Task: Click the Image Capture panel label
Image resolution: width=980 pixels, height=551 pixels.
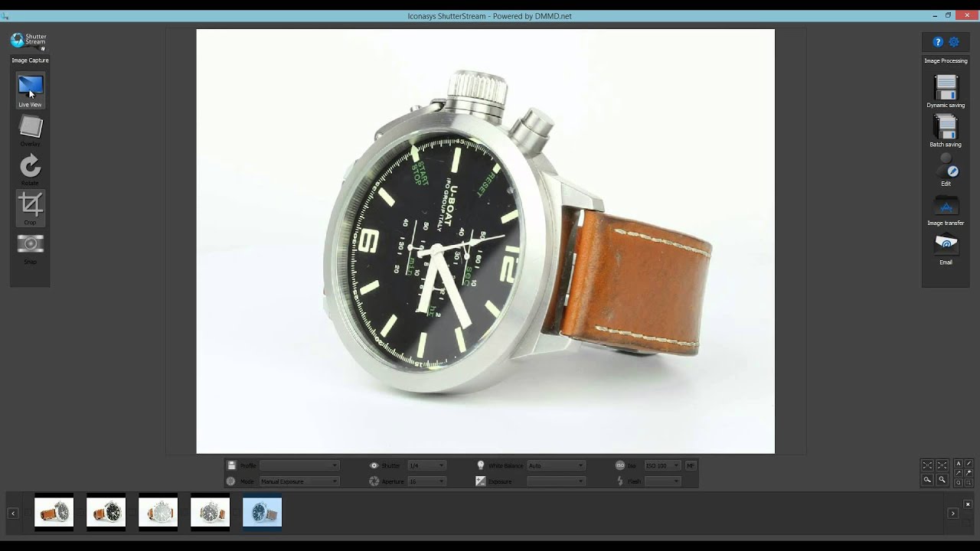Action: point(30,60)
